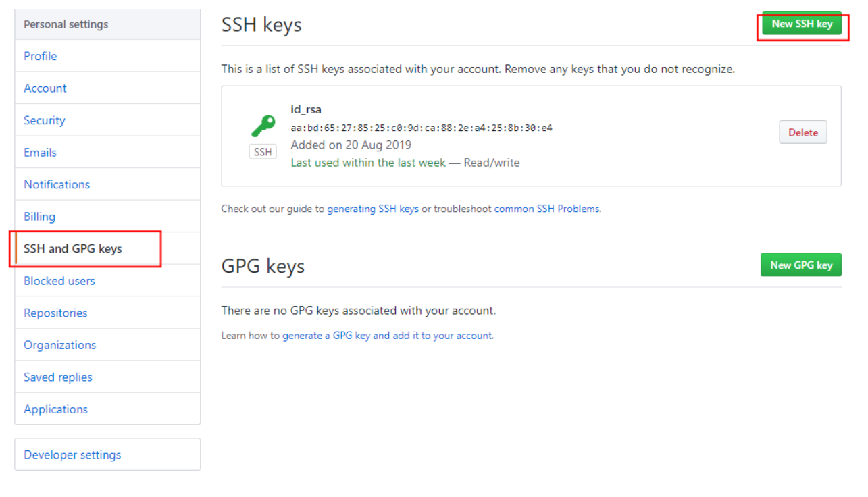
Task: Open the Account settings page
Action: (x=107, y=88)
